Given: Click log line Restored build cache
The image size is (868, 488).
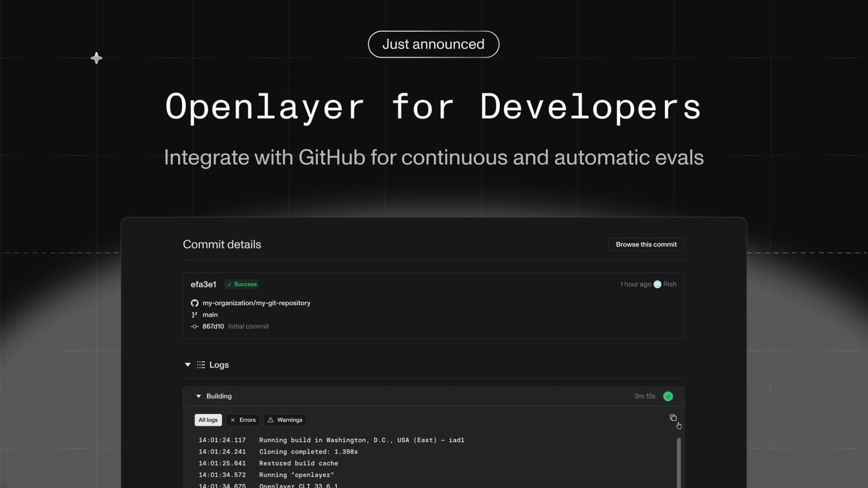Looking at the screenshot, I should click(299, 463).
